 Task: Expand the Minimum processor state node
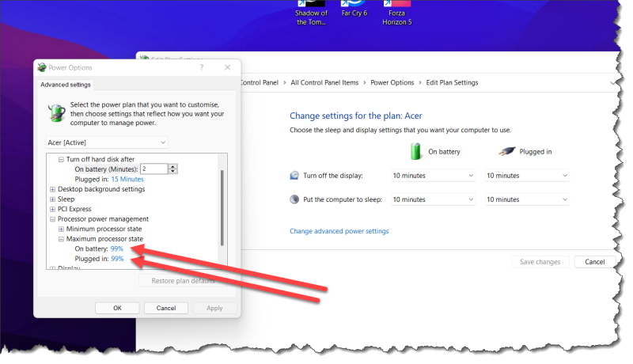click(61, 229)
